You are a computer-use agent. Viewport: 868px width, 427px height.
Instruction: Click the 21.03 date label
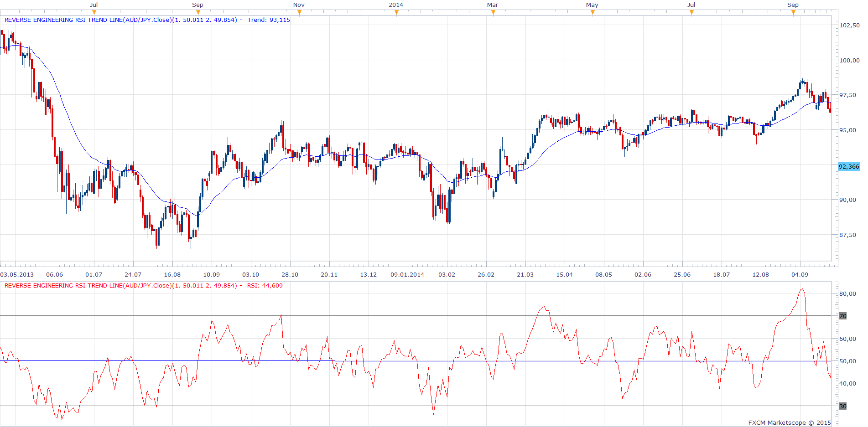pos(525,274)
